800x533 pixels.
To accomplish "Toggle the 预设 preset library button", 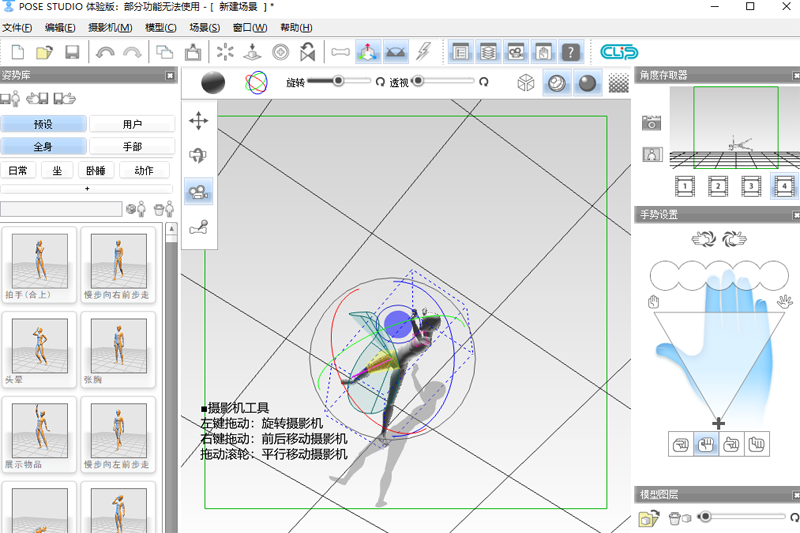I will coord(43,125).
